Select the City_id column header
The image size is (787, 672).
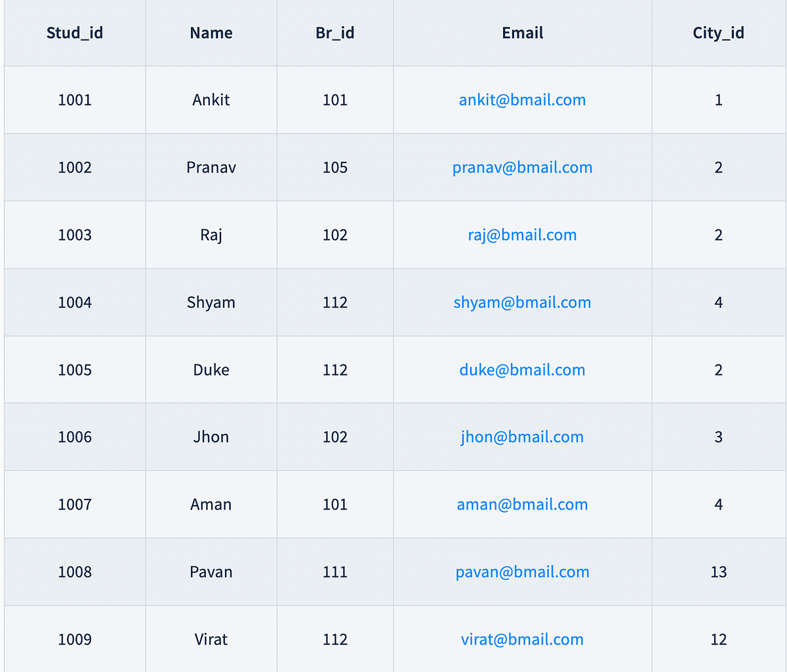tap(718, 33)
